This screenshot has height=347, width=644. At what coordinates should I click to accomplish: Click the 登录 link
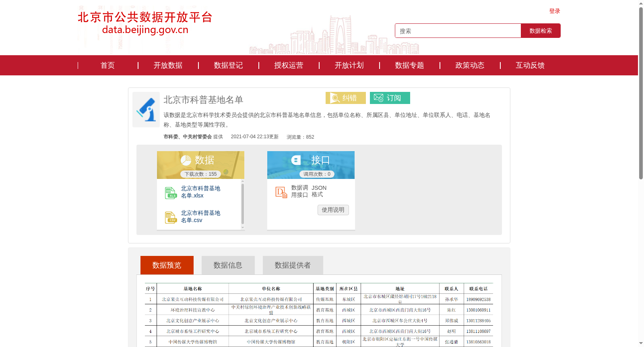click(x=555, y=11)
